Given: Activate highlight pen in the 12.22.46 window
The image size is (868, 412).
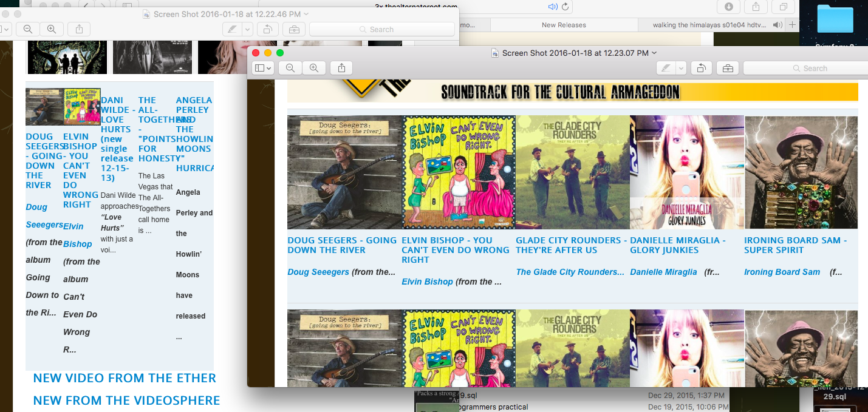Looking at the screenshot, I should [x=232, y=29].
